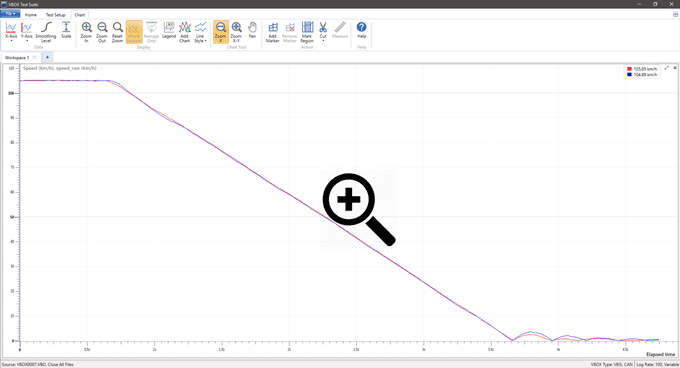Open the blue File menu button
680x368 pixels.
10,14
